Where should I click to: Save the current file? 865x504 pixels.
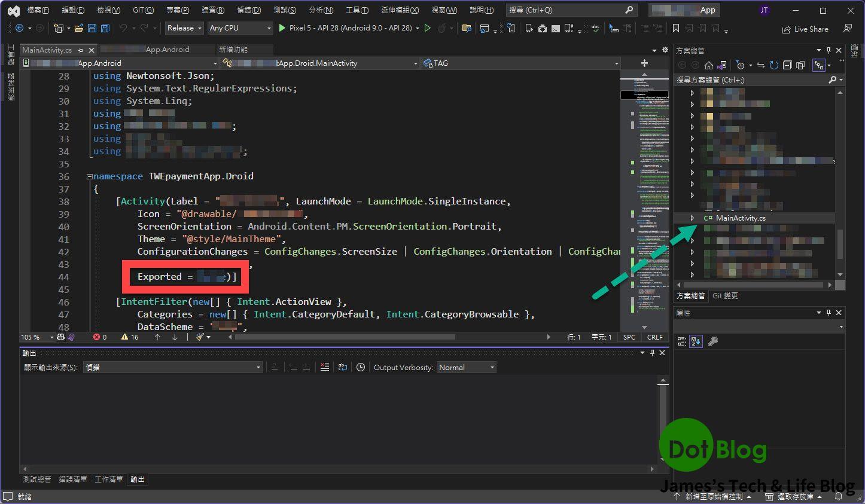pyautogui.click(x=91, y=28)
